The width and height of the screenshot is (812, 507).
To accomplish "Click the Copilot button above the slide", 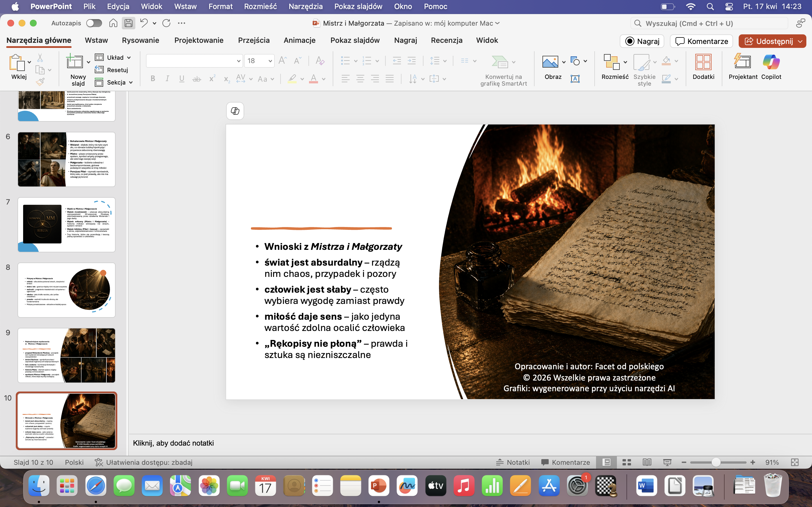I will point(235,111).
